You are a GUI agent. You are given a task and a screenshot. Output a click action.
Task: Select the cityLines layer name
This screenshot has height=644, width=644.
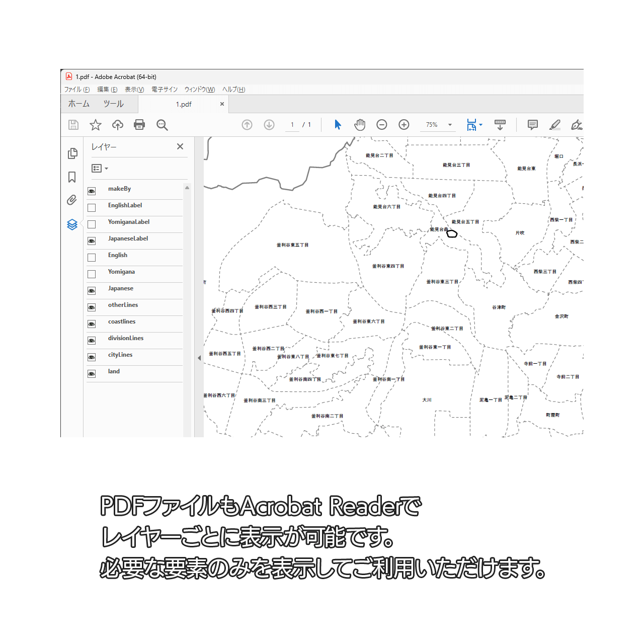pos(120,355)
